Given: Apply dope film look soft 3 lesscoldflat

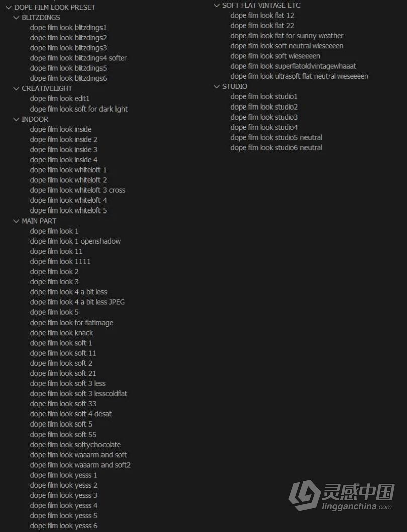Looking at the screenshot, I should 78,394.
